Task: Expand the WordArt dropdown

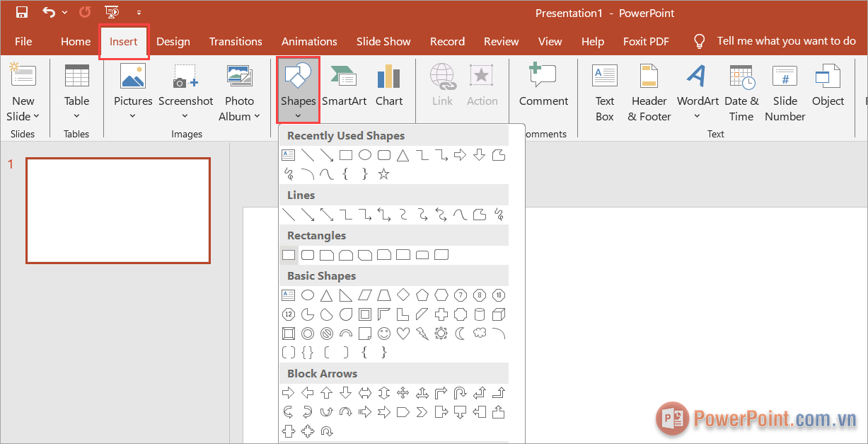Action: [x=697, y=117]
